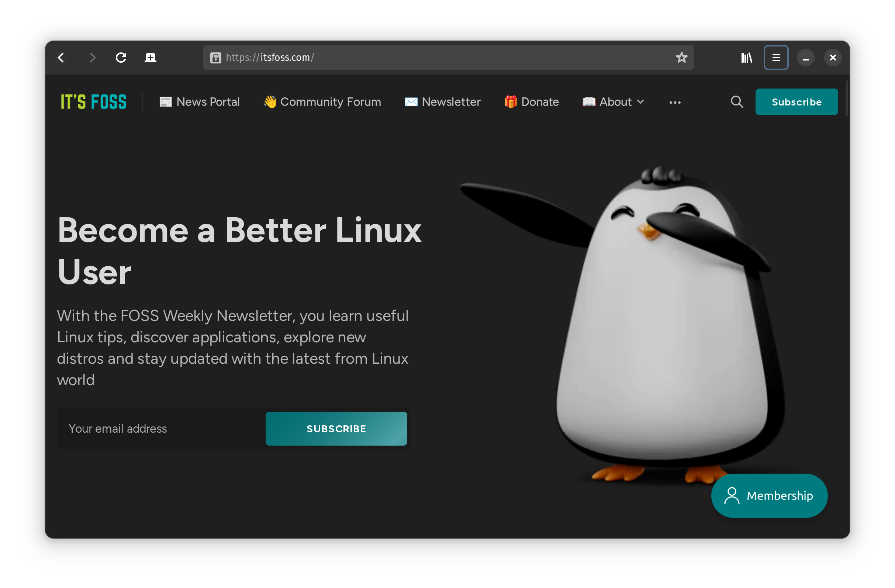Click the Membership person icon button
The width and height of the screenshot is (895, 588).
(732, 495)
